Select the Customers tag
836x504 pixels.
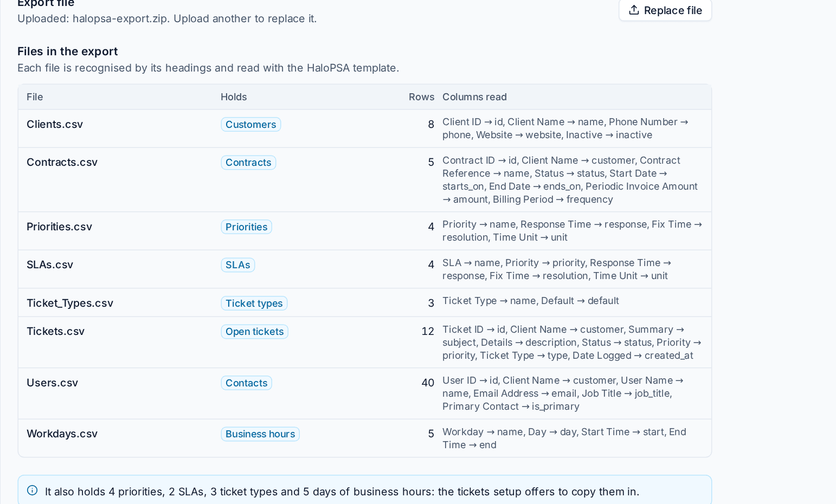point(250,125)
